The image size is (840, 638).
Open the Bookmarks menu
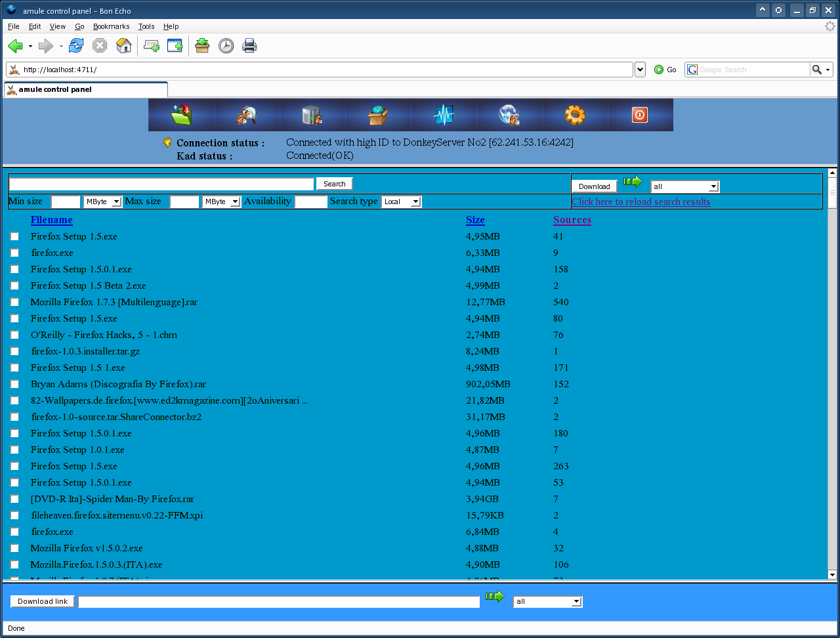pos(111,26)
